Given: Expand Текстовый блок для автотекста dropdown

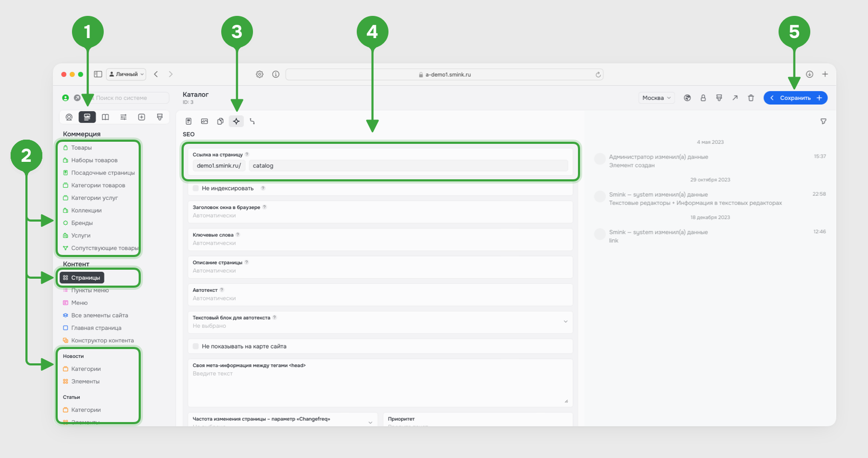Looking at the screenshot, I should (565, 322).
